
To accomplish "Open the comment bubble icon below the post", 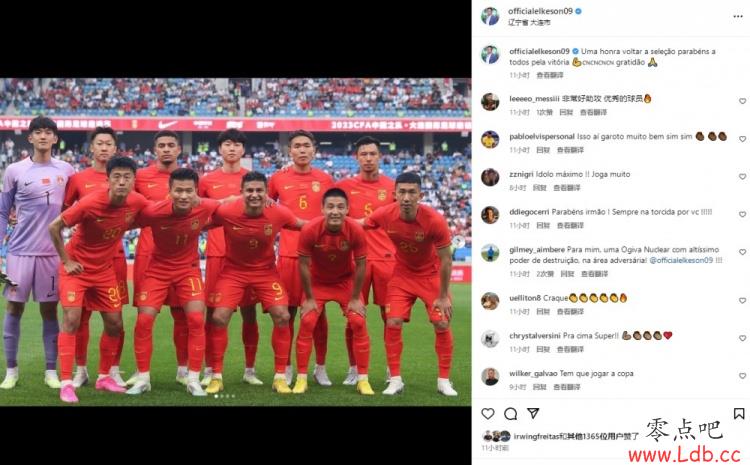I will click(x=510, y=413).
